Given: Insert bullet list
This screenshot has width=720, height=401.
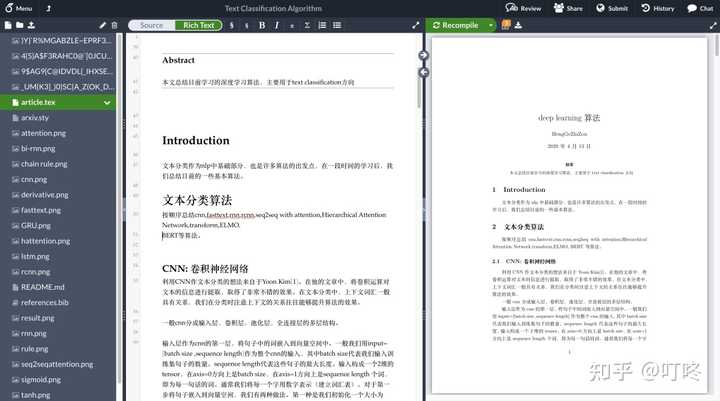Looking at the screenshot, I should click(337, 25).
